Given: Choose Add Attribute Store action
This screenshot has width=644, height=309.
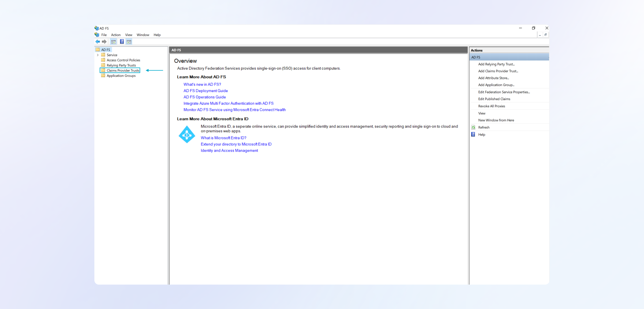Looking at the screenshot, I should [x=494, y=78].
